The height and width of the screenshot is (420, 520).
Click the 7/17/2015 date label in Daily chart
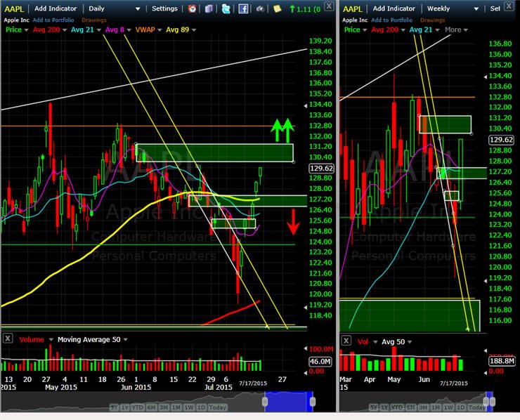point(253,383)
